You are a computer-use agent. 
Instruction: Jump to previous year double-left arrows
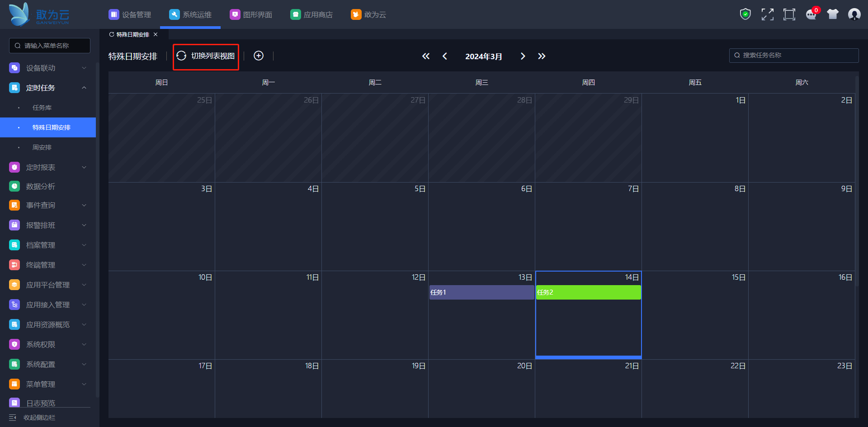coord(426,56)
